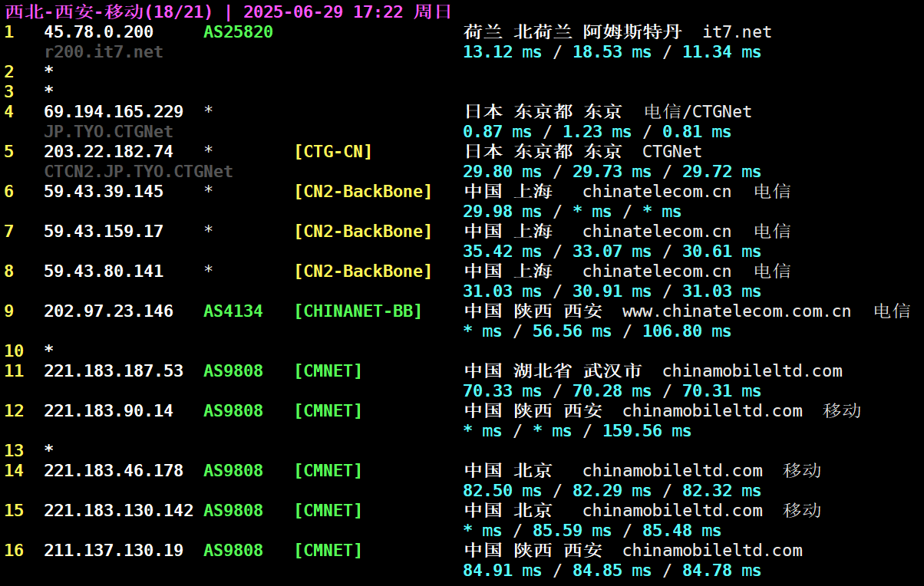The width and height of the screenshot is (924, 586).
Task: Select latency 29.98 ms / * ms / * ms
Action: click(572, 211)
